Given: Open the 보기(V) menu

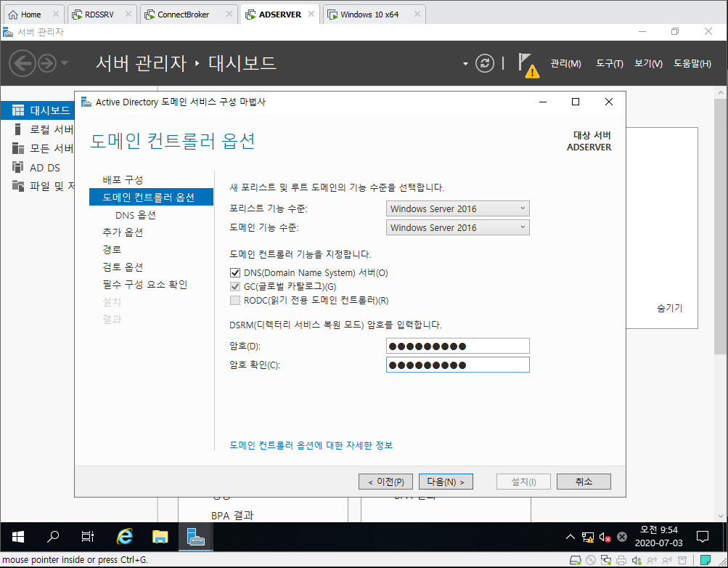Looking at the screenshot, I should click(648, 64).
